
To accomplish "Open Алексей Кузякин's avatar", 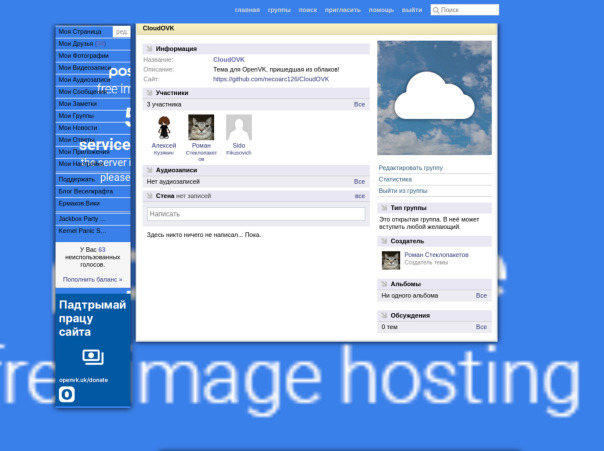I will pos(164,127).
